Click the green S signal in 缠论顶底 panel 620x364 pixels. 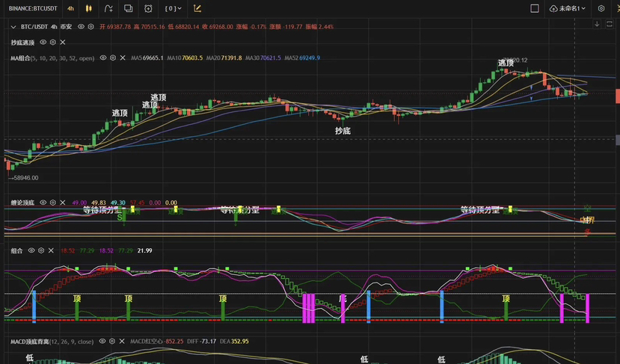pos(120,217)
